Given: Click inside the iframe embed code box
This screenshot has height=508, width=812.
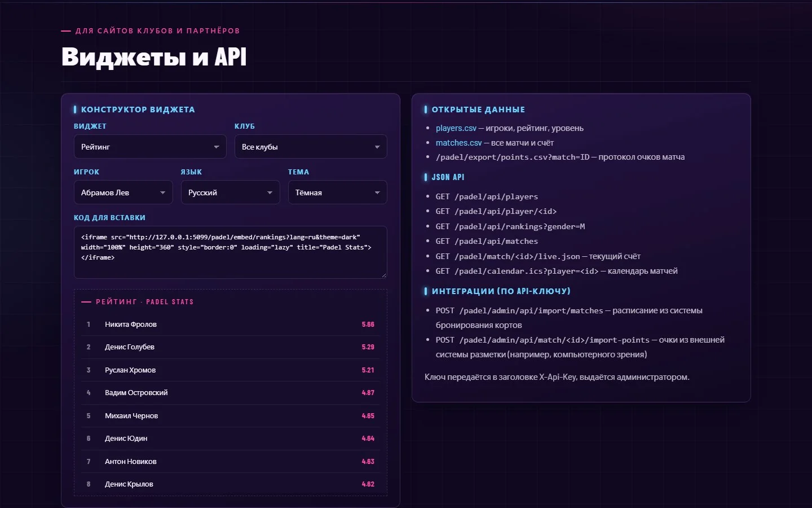Looking at the screenshot, I should point(230,252).
